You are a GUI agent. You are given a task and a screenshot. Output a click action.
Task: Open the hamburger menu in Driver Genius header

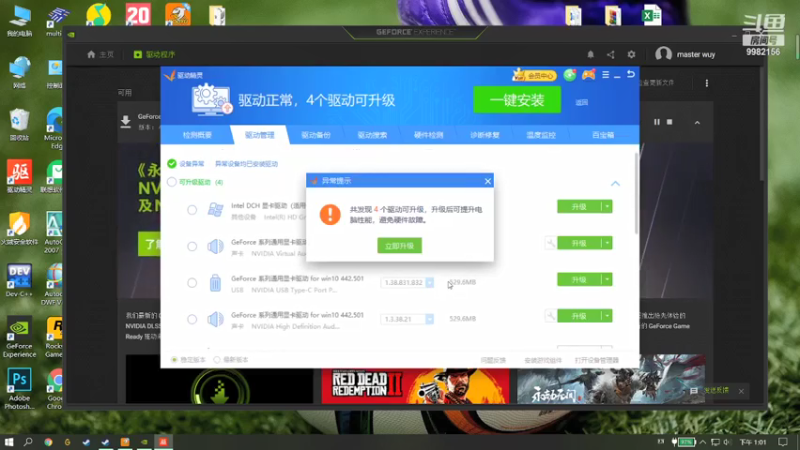606,75
